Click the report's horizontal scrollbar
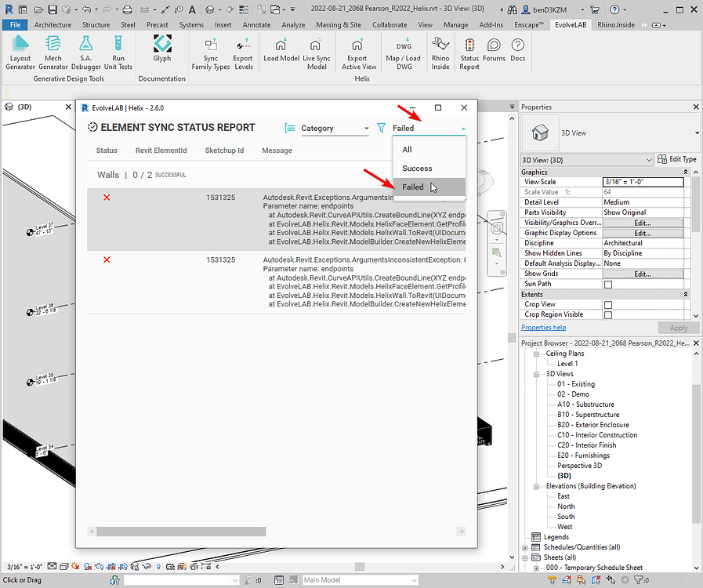 [181, 532]
